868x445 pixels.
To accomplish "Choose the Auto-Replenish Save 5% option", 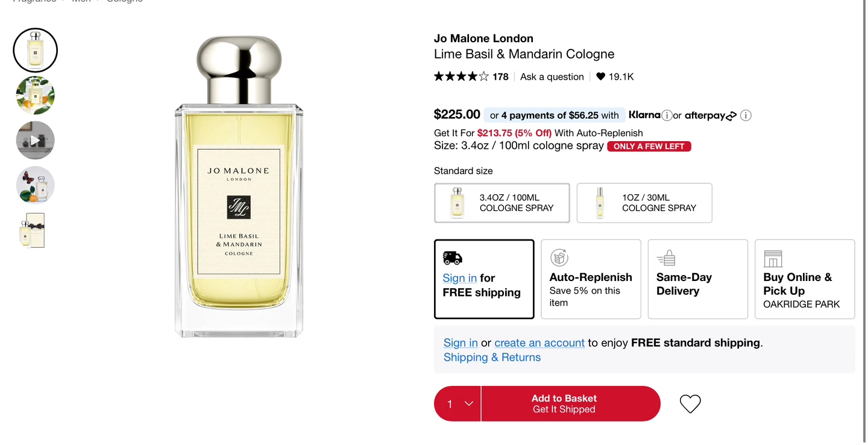I will point(591,279).
